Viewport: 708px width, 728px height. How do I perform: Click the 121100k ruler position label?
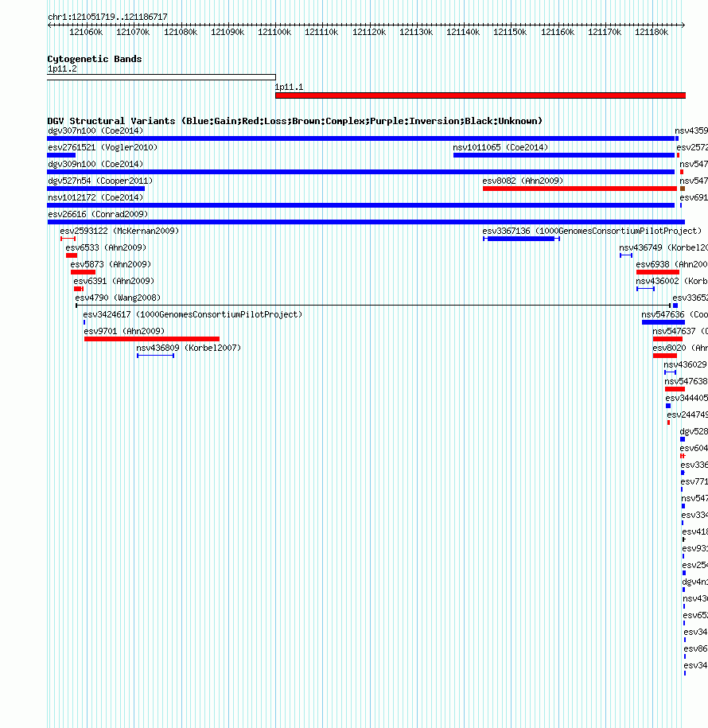click(274, 32)
